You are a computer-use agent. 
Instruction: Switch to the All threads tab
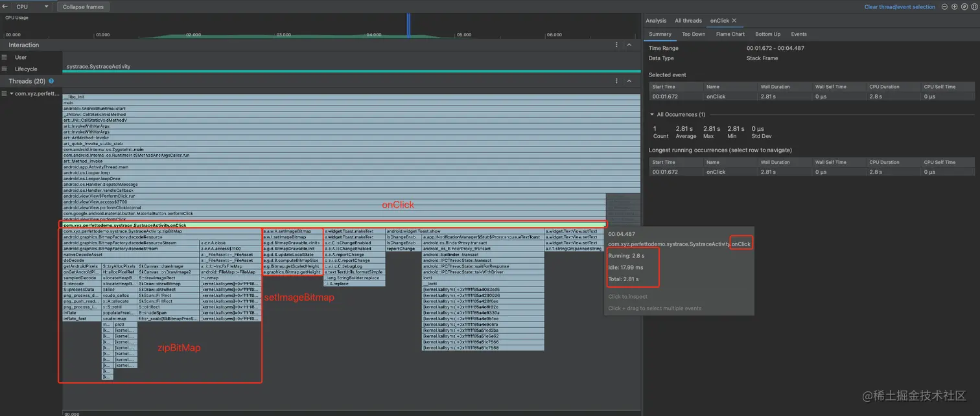coord(688,21)
